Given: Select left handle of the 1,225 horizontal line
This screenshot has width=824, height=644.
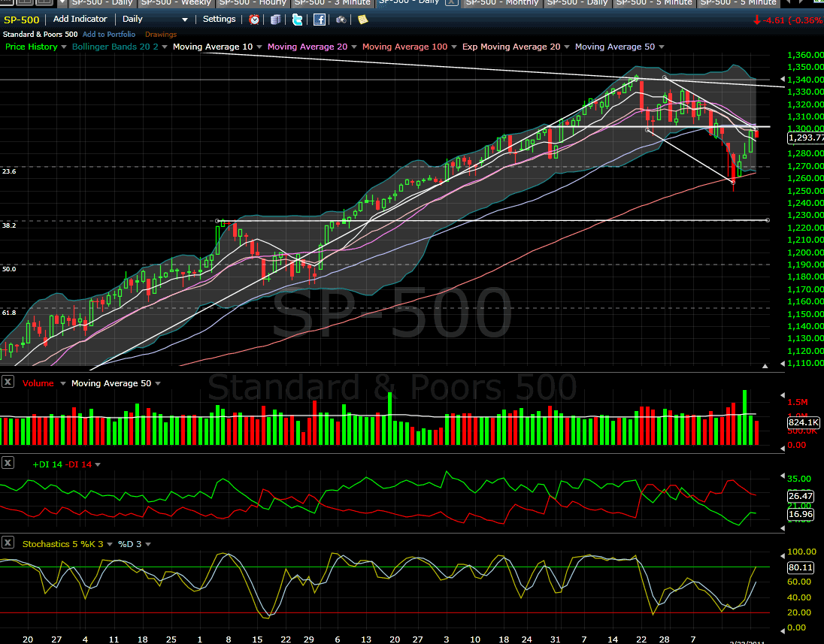Looking at the screenshot, I should coord(217,221).
